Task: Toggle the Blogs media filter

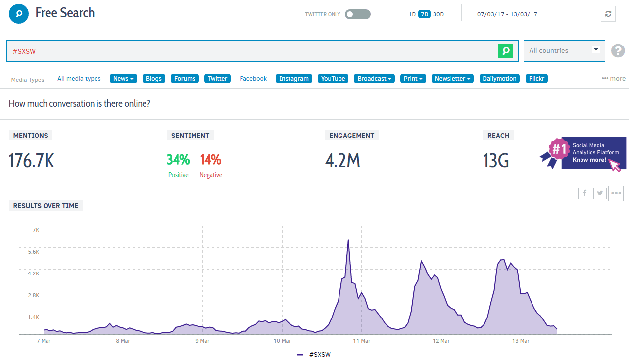Action: (153, 78)
